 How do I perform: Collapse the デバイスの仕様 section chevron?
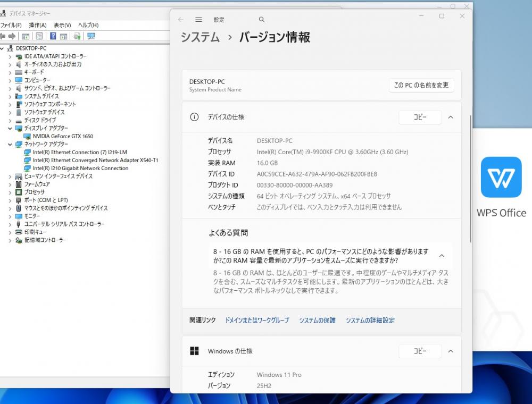pyautogui.click(x=451, y=117)
